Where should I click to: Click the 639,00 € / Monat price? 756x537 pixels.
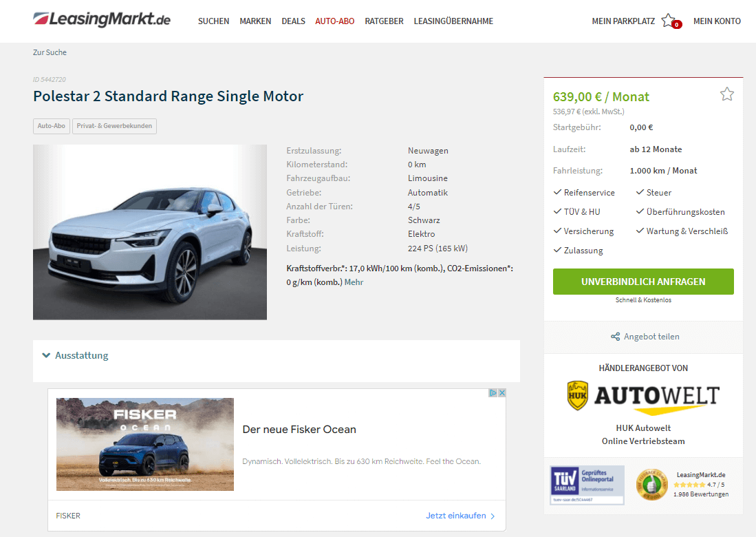point(601,97)
